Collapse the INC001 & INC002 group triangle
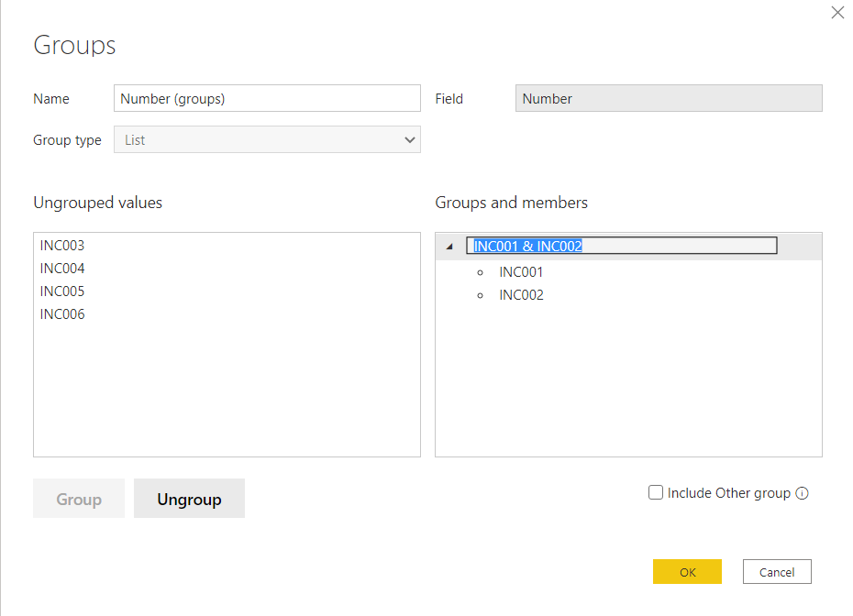Viewport: 853px width, 616px height. coord(449,245)
